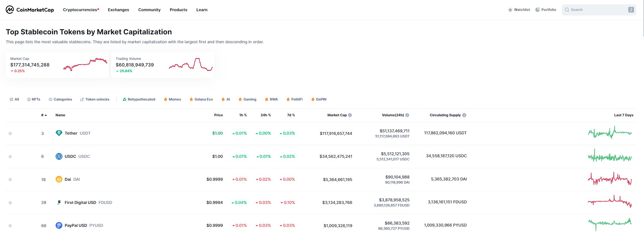Select the Categories tab

(60, 99)
